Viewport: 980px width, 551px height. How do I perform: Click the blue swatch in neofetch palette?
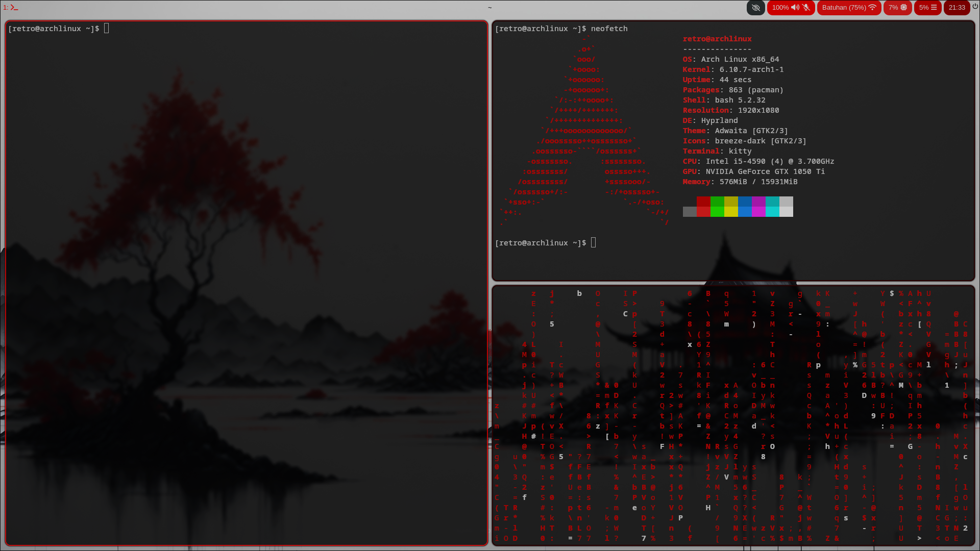pyautogui.click(x=745, y=202)
